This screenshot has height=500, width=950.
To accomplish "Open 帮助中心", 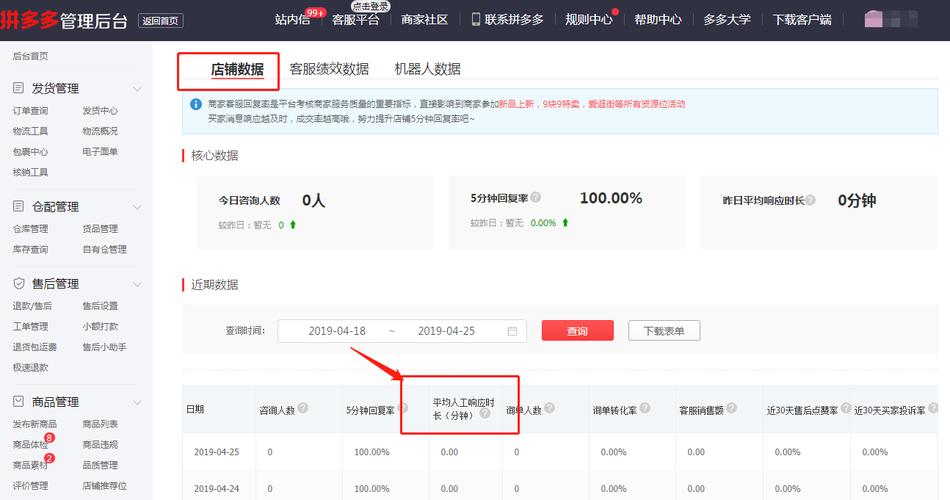I will point(658,19).
